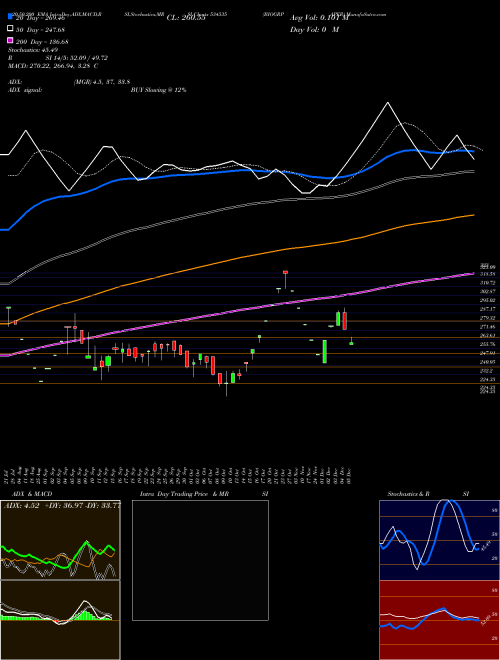Click the 'Avg Vol: 0.101 M' label
500x660 pixels.
(x=319, y=18)
